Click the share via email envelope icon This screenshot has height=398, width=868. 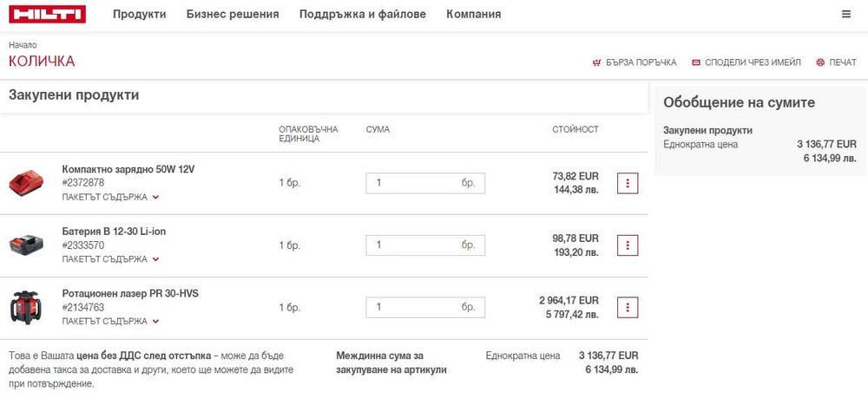696,62
